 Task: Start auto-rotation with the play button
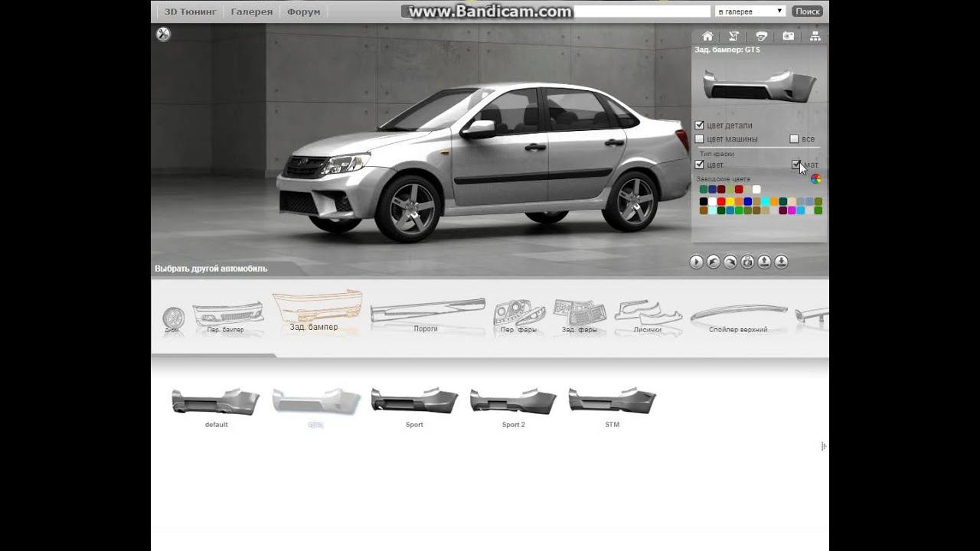(x=696, y=262)
